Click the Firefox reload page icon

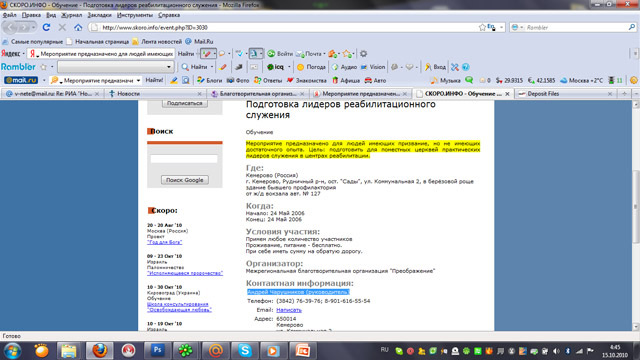click(x=46, y=27)
